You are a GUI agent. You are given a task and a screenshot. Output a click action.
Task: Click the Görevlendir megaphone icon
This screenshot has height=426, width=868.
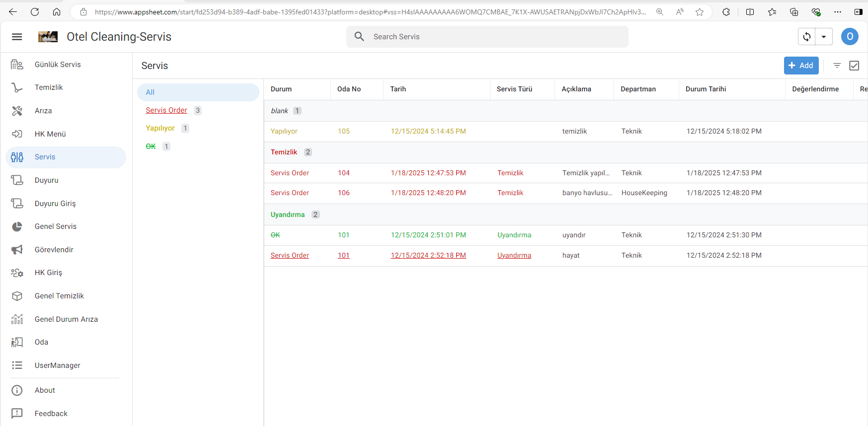17,250
